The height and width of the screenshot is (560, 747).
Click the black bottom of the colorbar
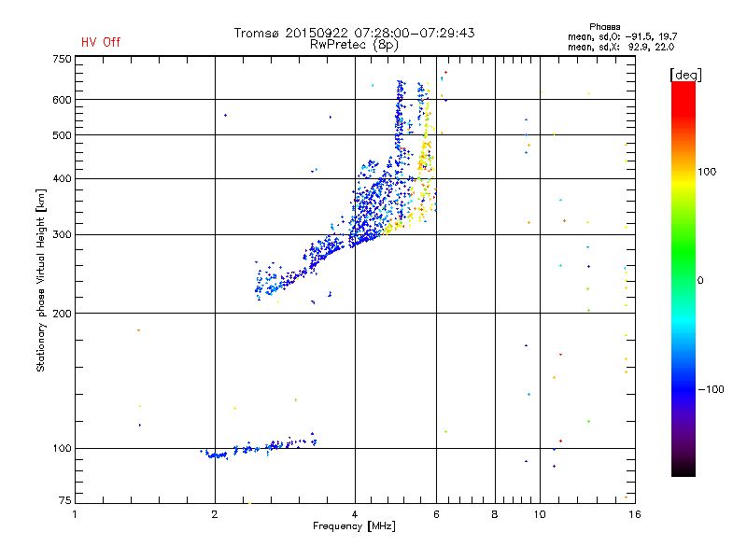pyautogui.click(x=684, y=469)
